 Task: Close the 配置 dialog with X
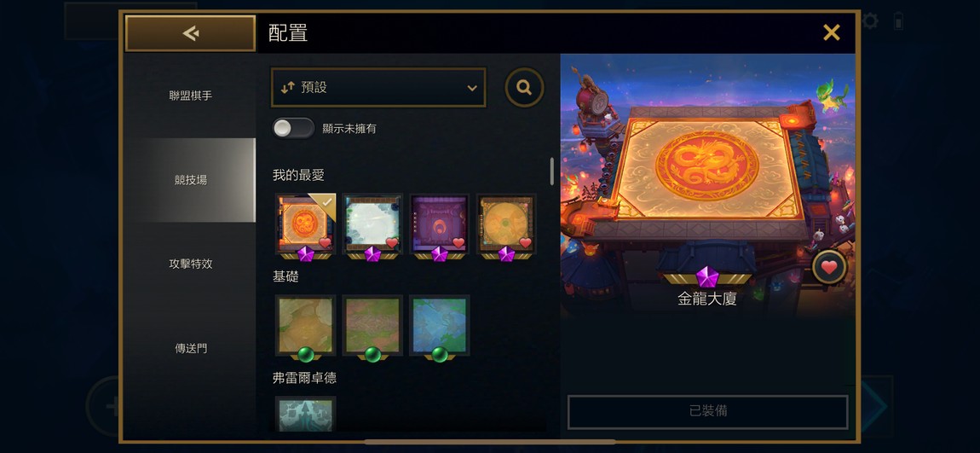coord(831,32)
